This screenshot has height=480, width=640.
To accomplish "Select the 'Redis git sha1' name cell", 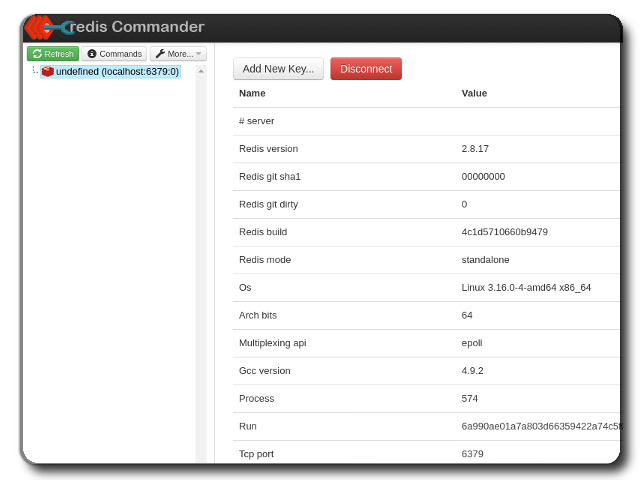I will point(270,177).
